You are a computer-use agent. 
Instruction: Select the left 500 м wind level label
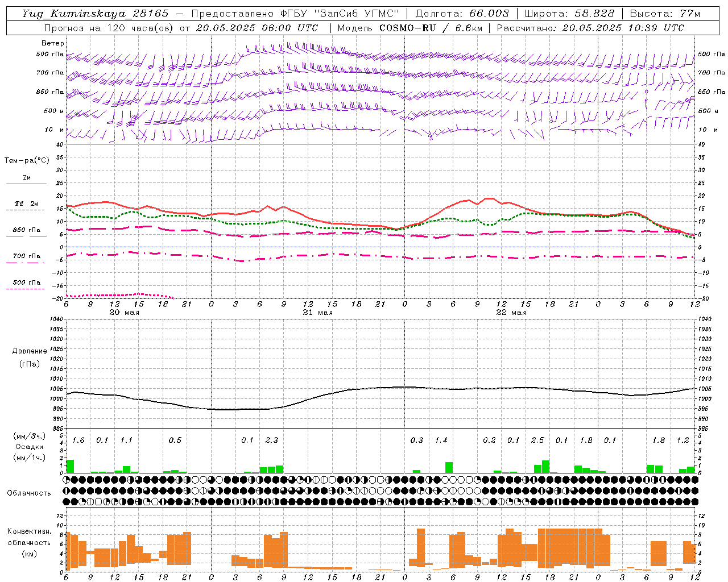tap(55, 111)
